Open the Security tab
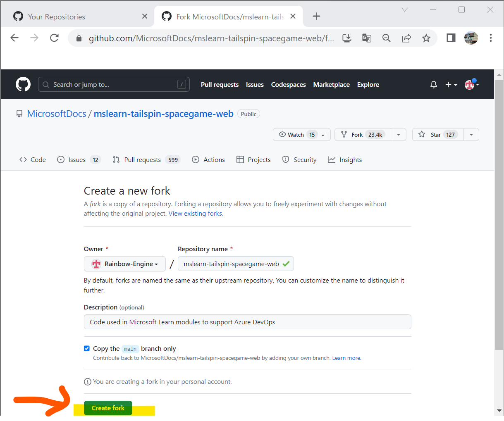This screenshot has width=504, height=421. (x=299, y=159)
